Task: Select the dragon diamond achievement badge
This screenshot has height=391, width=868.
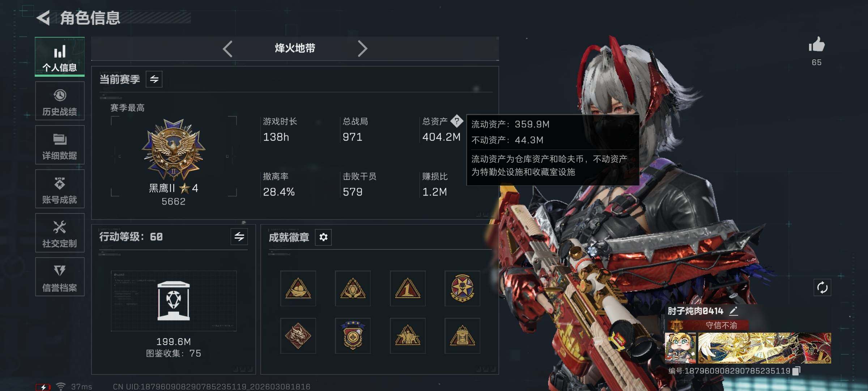Action: coord(298,336)
